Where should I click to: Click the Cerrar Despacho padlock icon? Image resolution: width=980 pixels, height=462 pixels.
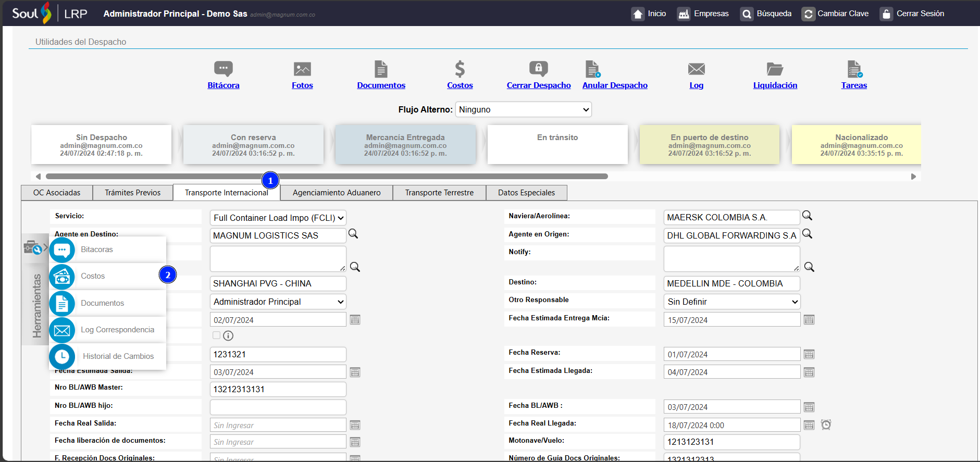pyautogui.click(x=538, y=69)
